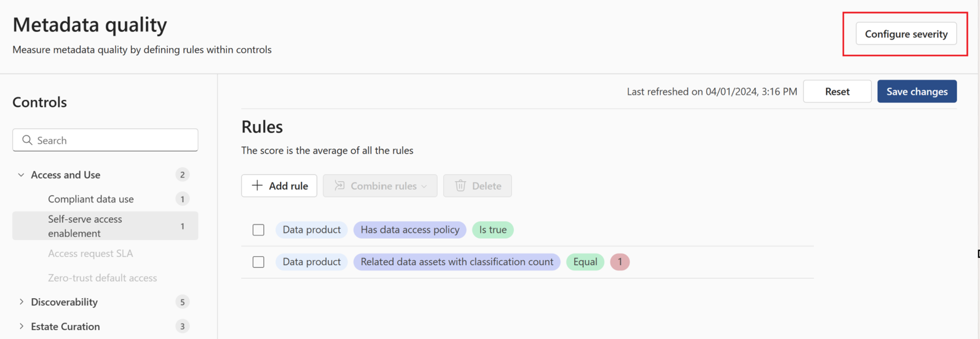Open the Access request SLA control
This screenshot has width=980, height=339.
pos(90,254)
